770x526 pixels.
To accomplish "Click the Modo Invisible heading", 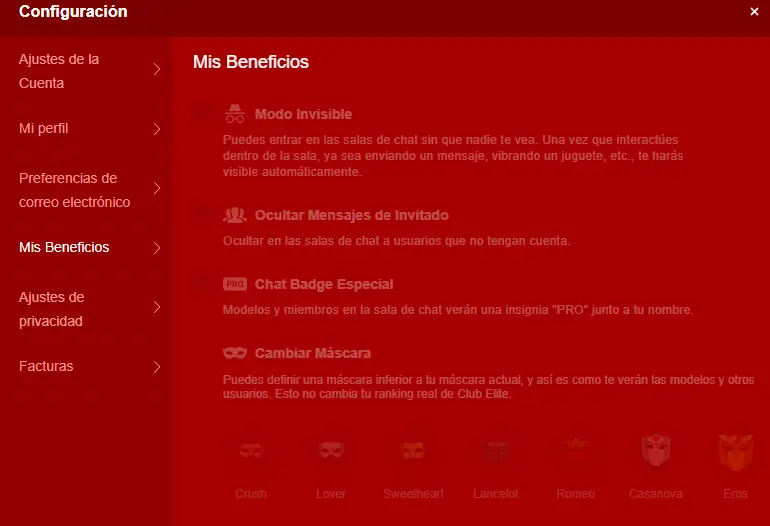I will tap(303, 114).
